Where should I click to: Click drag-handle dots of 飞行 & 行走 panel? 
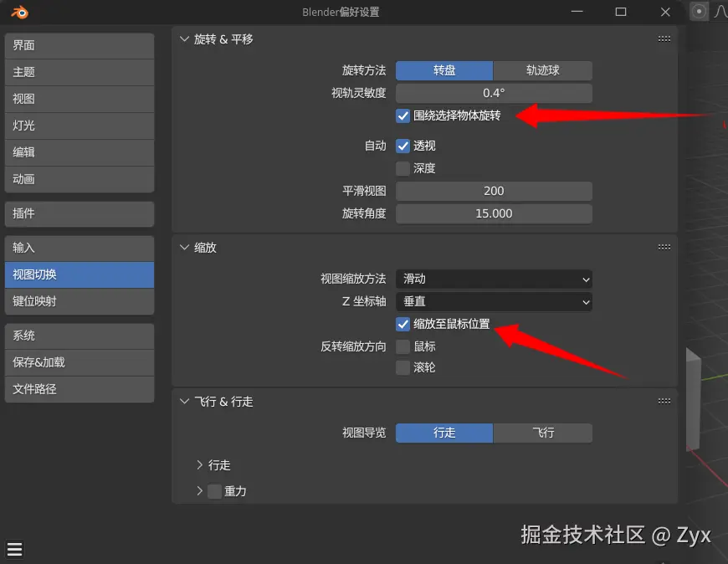pos(664,401)
